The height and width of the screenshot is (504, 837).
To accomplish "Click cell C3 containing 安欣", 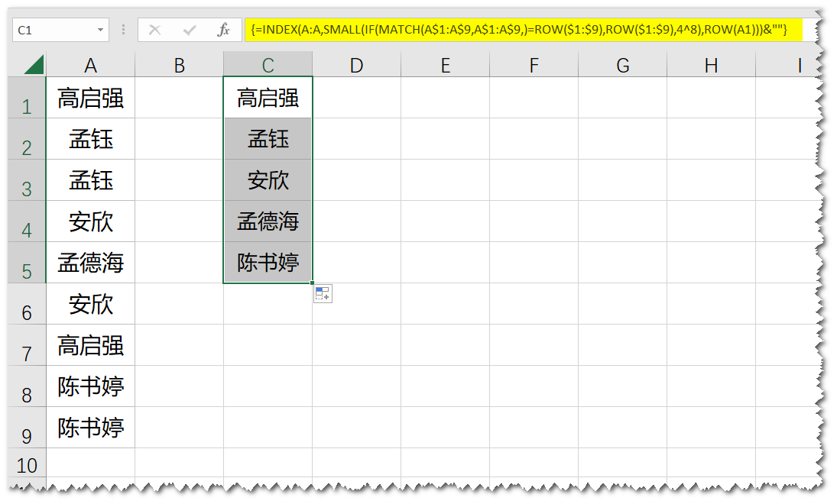I will tap(268, 180).
